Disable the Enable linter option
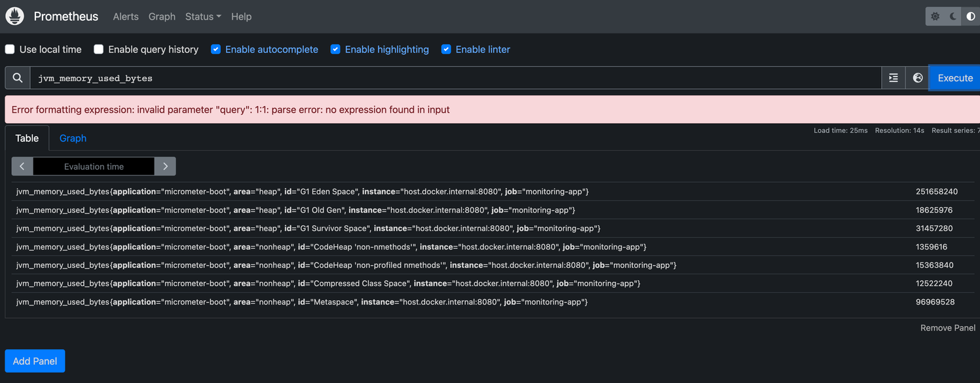Screen dimensions: 980x383 click(446, 48)
